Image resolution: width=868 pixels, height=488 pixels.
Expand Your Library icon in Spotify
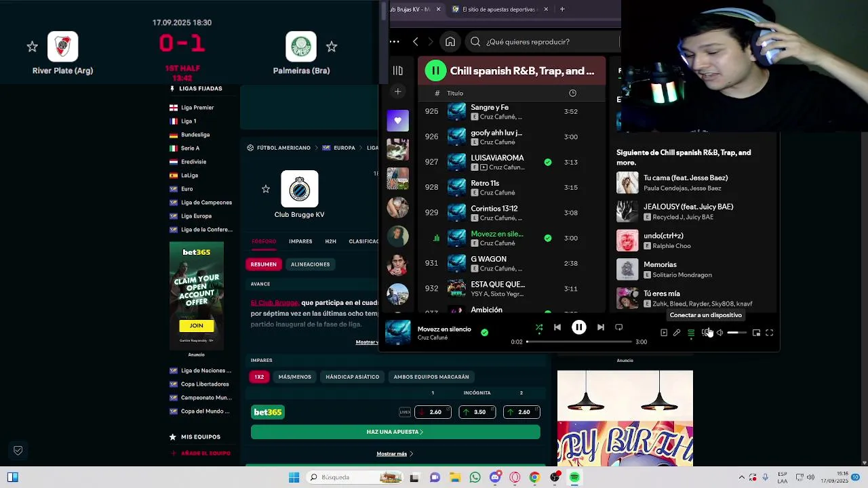click(x=398, y=70)
